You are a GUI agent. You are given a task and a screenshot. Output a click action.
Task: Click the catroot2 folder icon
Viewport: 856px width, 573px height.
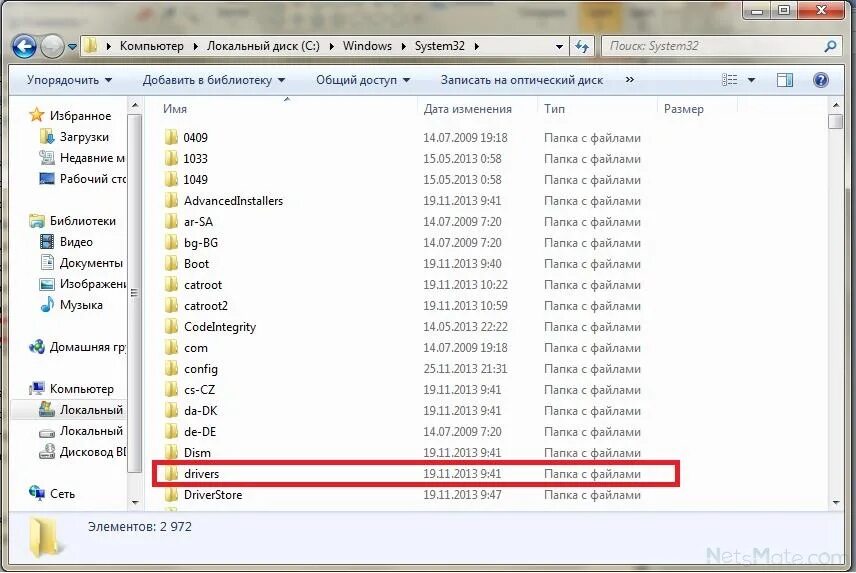[171, 305]
